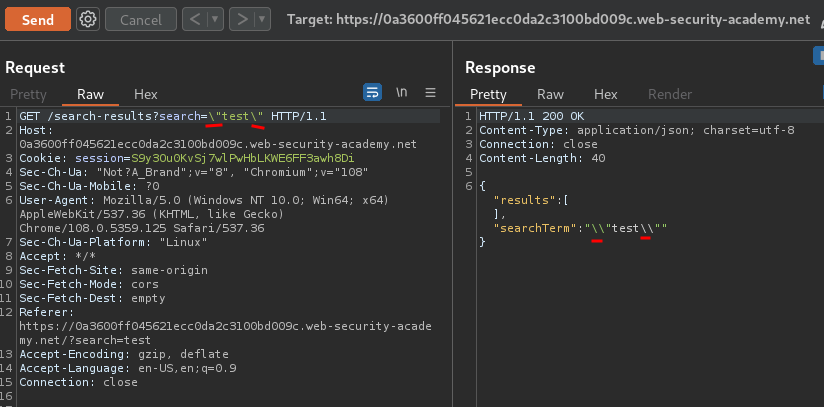The width and height of the screenshot is (824, 407).
Task: Click the Sec-Ch-Ua-Platform "Linux" header
Action: (114, 242)
